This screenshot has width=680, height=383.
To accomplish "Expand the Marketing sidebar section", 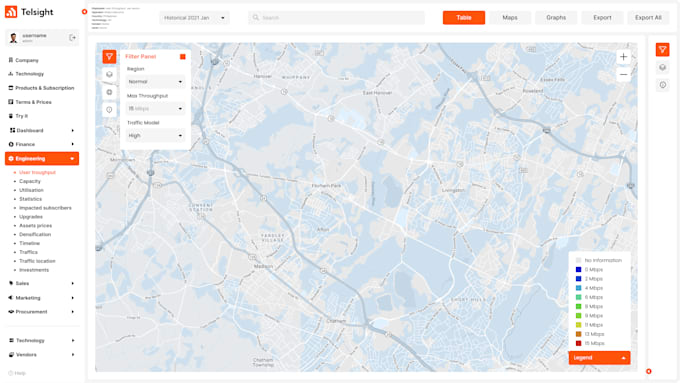I will [42, 298].
